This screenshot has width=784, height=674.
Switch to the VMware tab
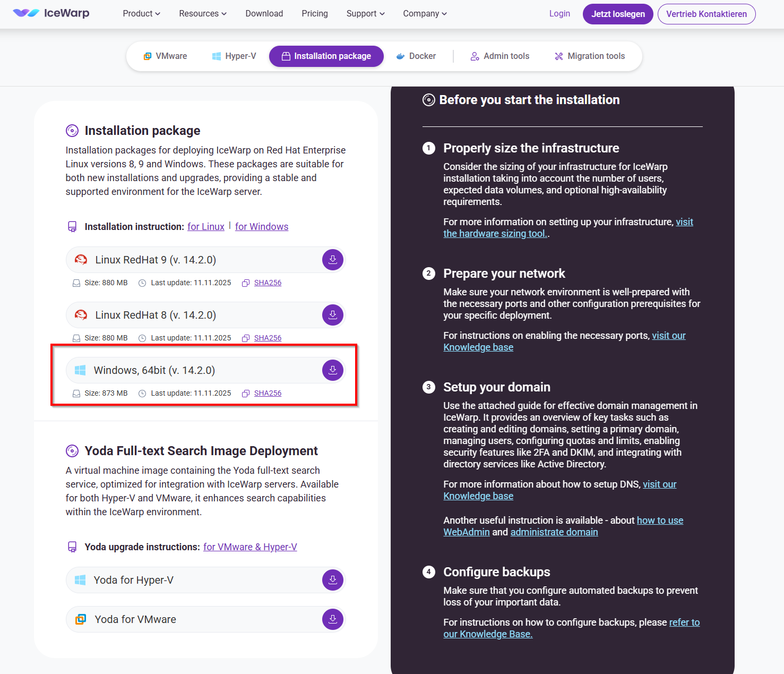pos(165,56)
